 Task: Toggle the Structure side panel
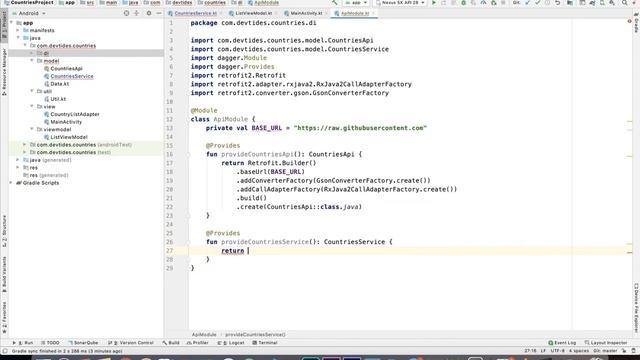pos(4,231)
